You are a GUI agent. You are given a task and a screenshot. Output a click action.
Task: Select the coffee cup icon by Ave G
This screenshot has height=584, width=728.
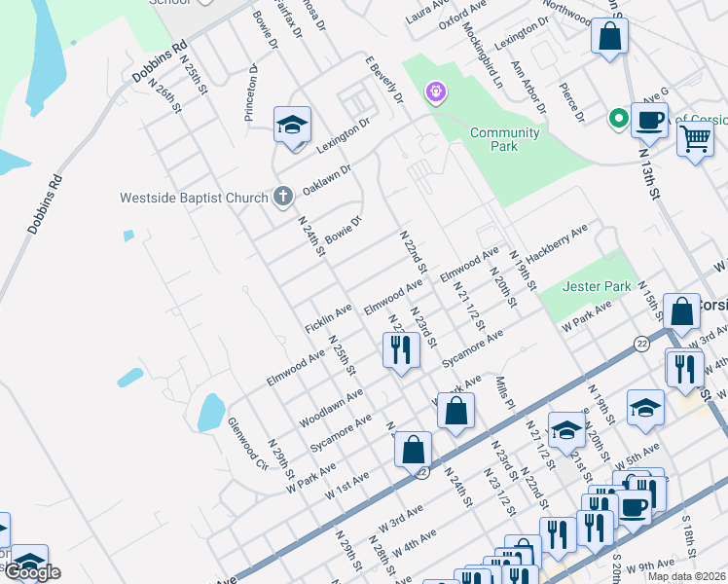point(649,121)
